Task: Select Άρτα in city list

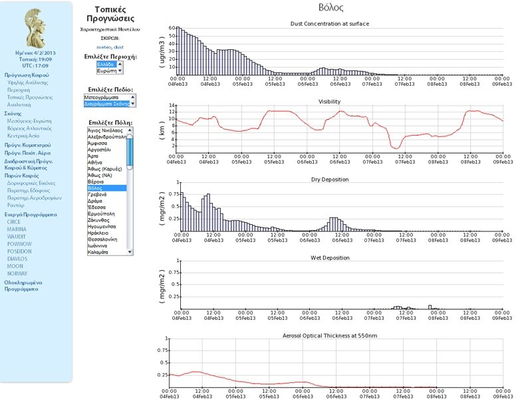Action: point(107,156)
